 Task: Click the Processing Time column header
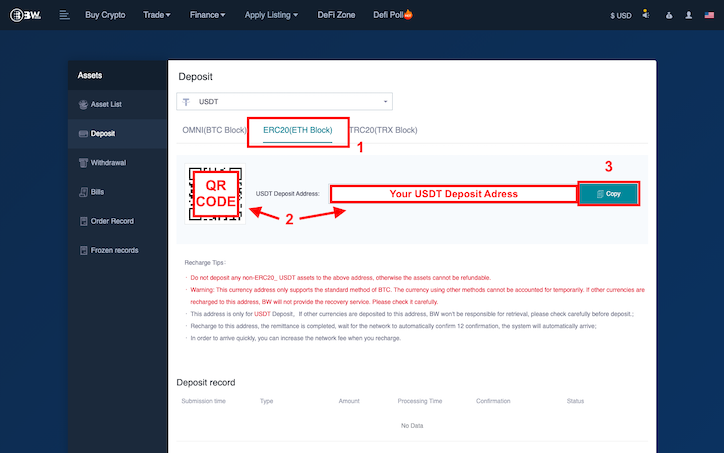pos(420,401)
